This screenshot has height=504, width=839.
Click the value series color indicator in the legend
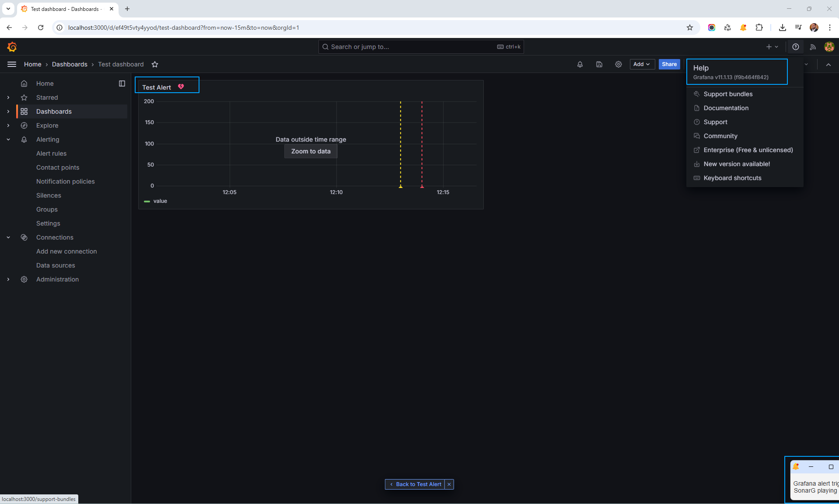(x=147, y=201)
